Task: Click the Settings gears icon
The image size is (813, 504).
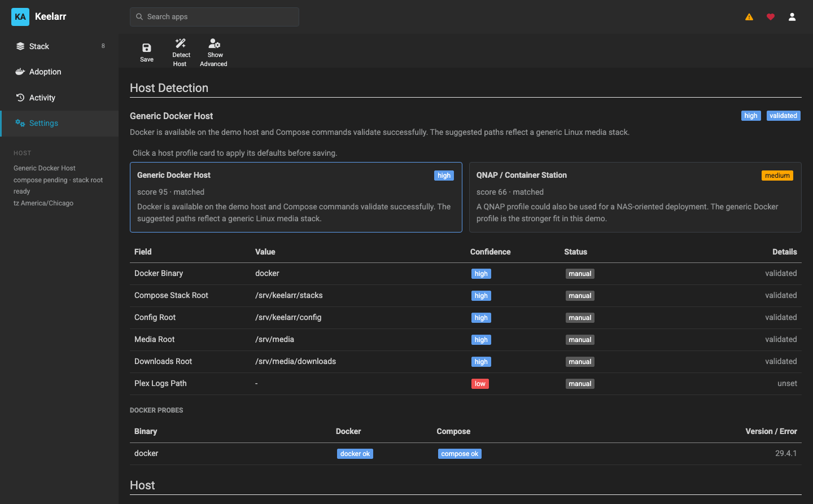Action: click(x=20, y=123)
